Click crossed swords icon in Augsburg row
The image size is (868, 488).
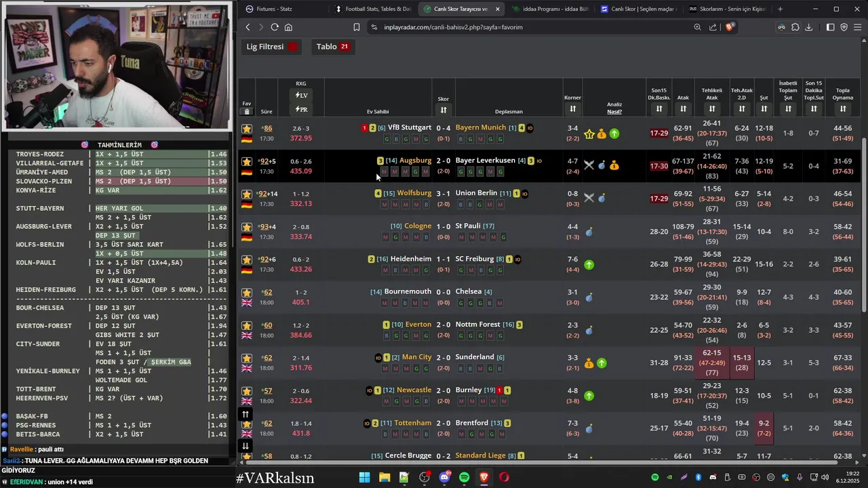[589, 165]
